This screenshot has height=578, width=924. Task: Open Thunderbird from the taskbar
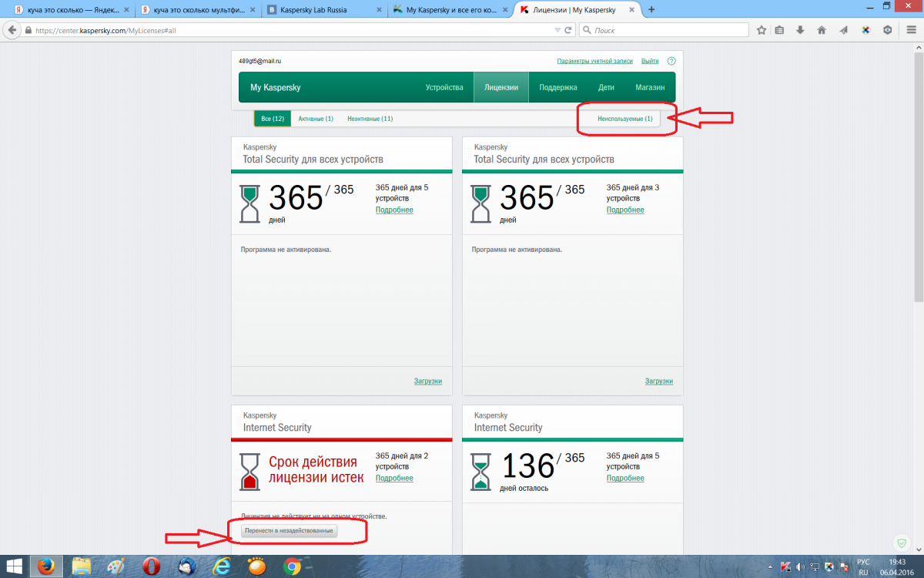186,566
